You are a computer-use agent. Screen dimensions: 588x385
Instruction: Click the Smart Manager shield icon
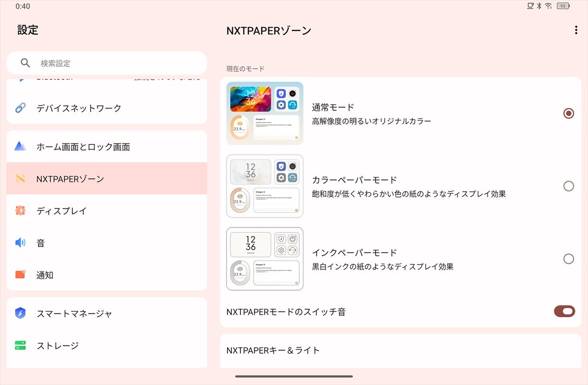coord(20,313)
